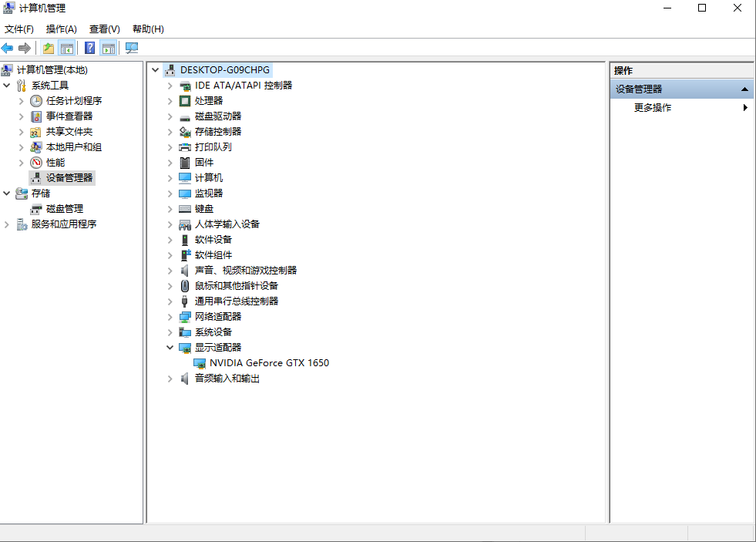Click the 网络适配器 network icon
This screenshot has width=756, height=542.
click(x=185, y=317)
